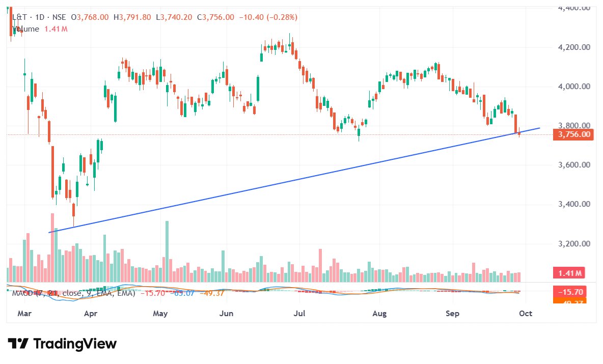Viewport: 603px width, 364px height.
Task: Select the blue rising trendline
Action: 294,180
